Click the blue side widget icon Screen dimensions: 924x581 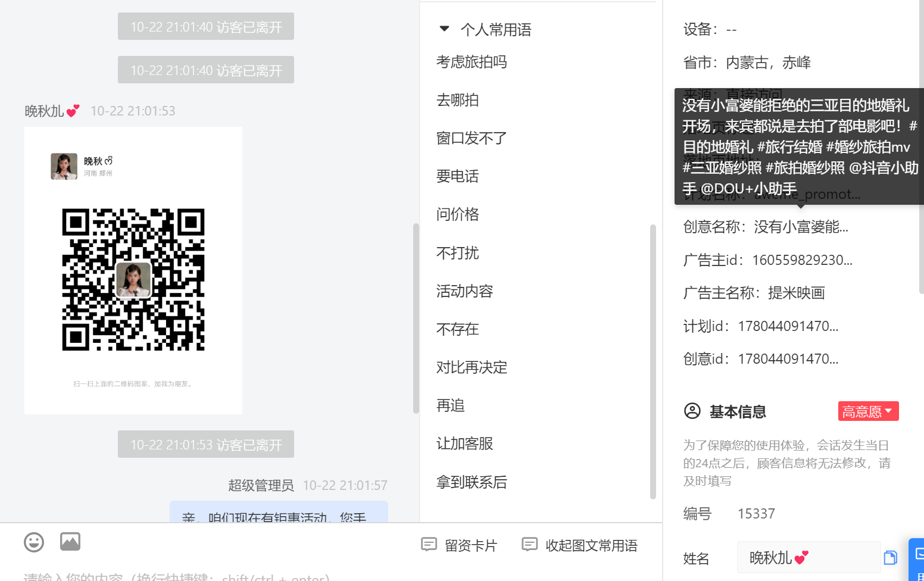point(917,560)
